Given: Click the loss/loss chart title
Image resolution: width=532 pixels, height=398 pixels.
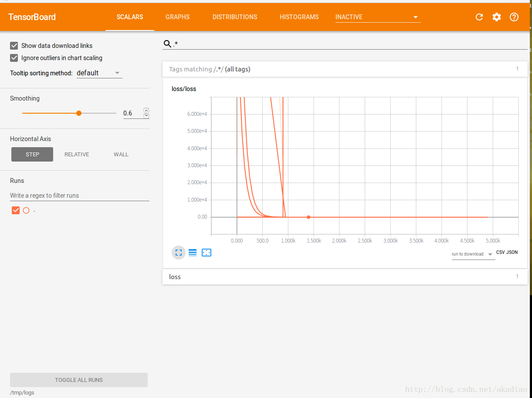Looking at the screenshot, I should tap(184, 89).
